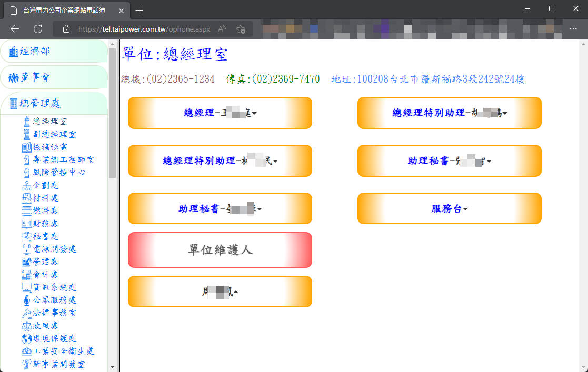Click the 燃料處 icon
The image size is (588, 372).
[27, 211]
